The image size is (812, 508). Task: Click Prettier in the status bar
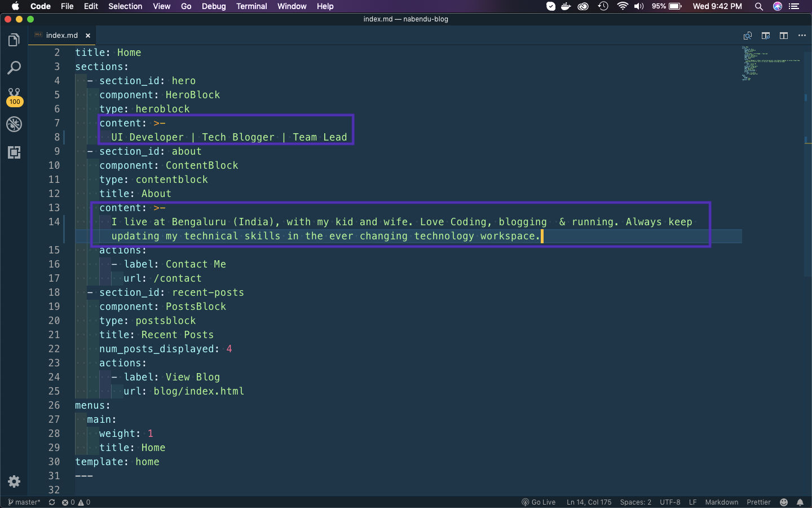[758, 502]
